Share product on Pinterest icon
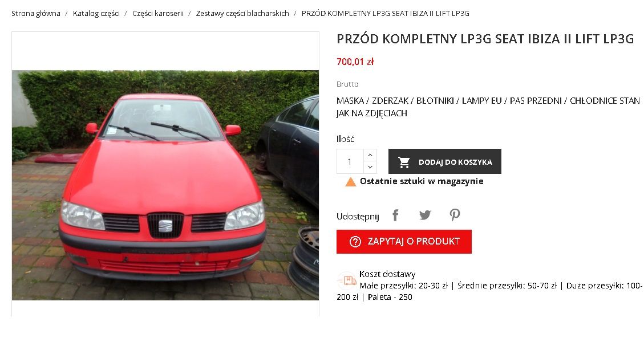 pyautogui.click(x=455, y=215)
